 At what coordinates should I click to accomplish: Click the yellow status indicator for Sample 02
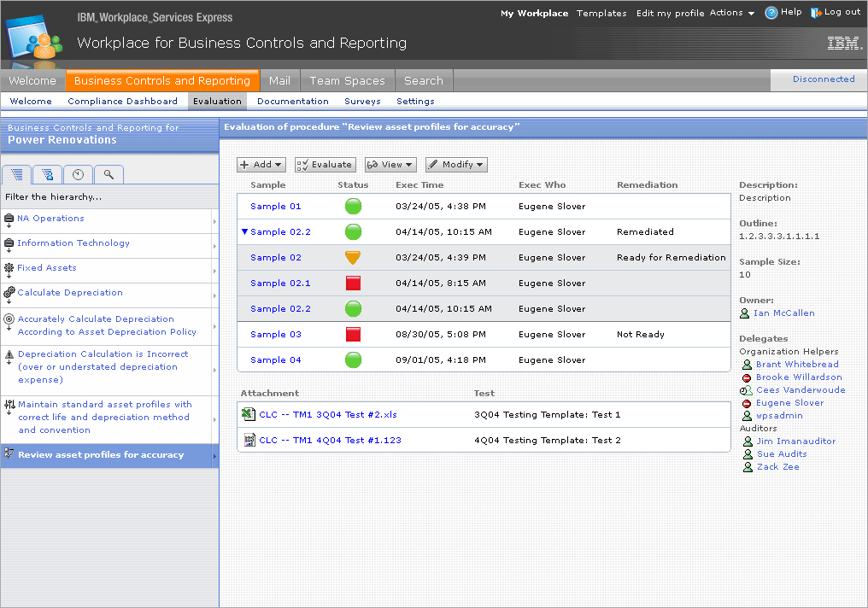point(353,257)
